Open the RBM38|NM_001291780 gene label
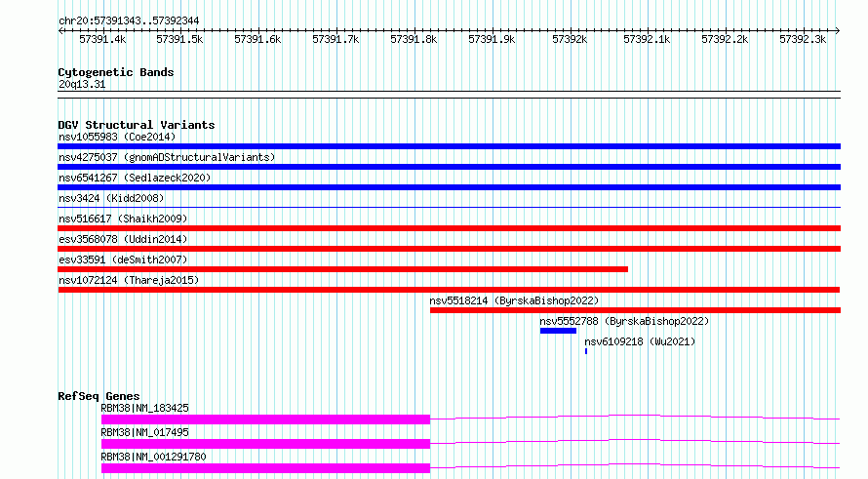The height and width of the screenshot is (479, 868). [x=153, y=457]
